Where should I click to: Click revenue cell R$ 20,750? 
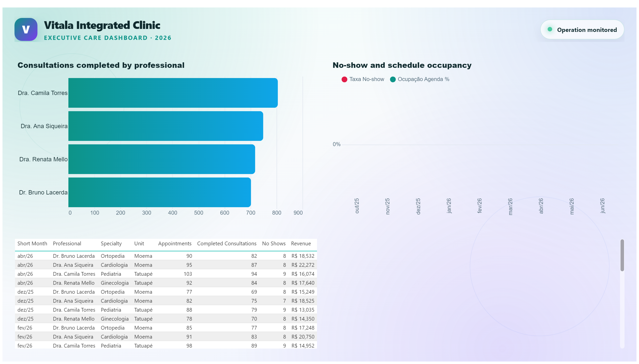303,337
